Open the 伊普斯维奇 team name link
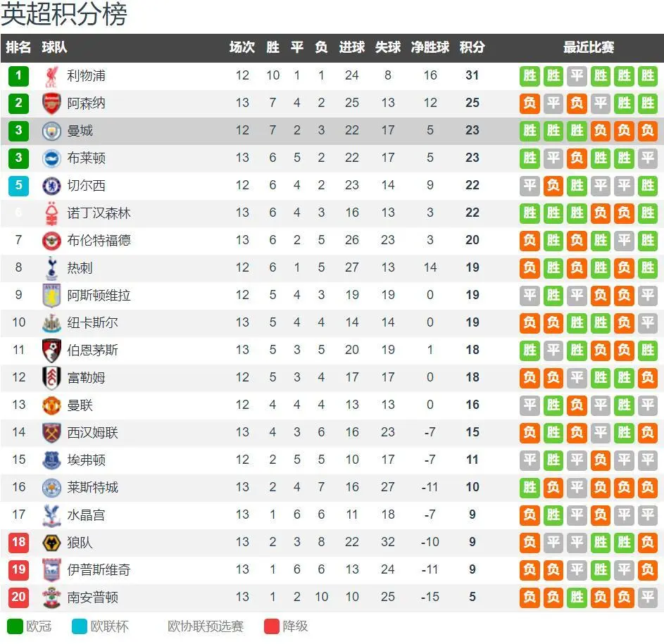Image resolution: width=664 pixels, height=644 pixels. [x=99, y=570]
